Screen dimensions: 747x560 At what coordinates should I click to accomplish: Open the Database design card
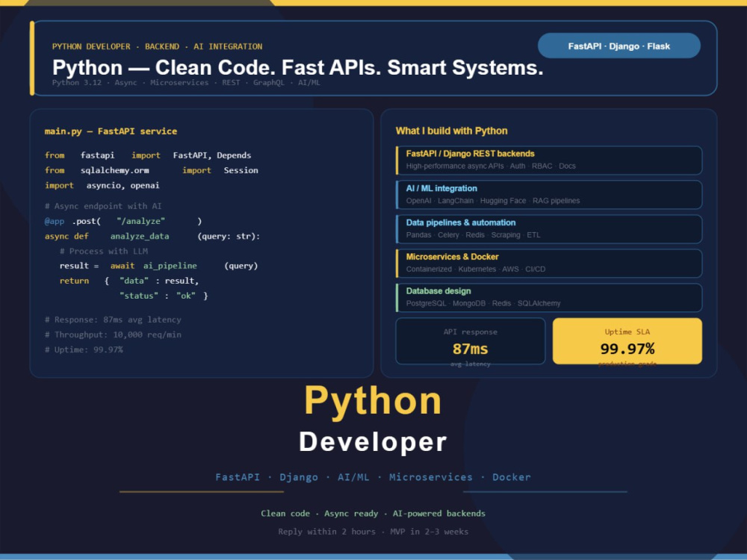point(549,298)
